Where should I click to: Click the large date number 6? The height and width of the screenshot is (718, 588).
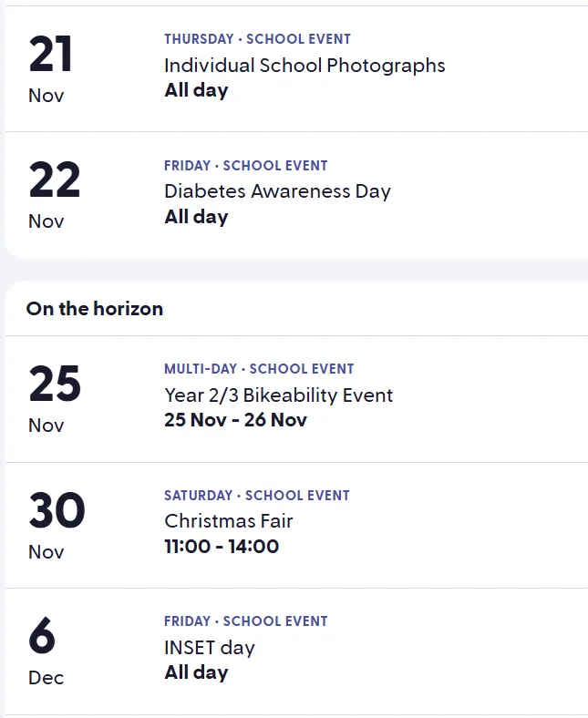point(42,636)
